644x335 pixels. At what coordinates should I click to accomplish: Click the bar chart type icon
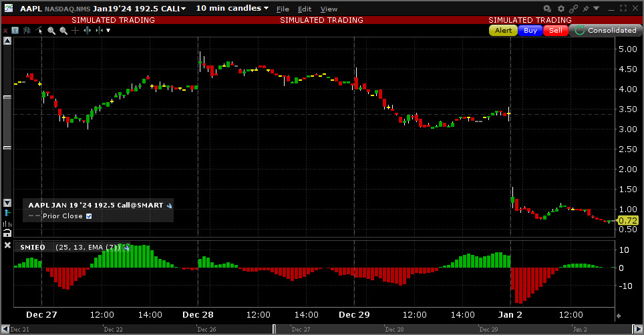tap(27, 30)
